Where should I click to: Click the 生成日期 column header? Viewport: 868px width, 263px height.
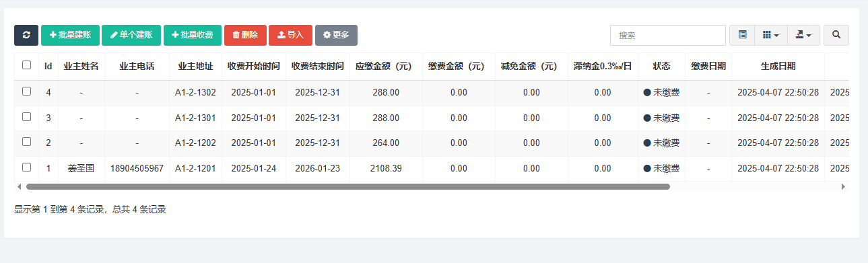click(x=778, y=67)
